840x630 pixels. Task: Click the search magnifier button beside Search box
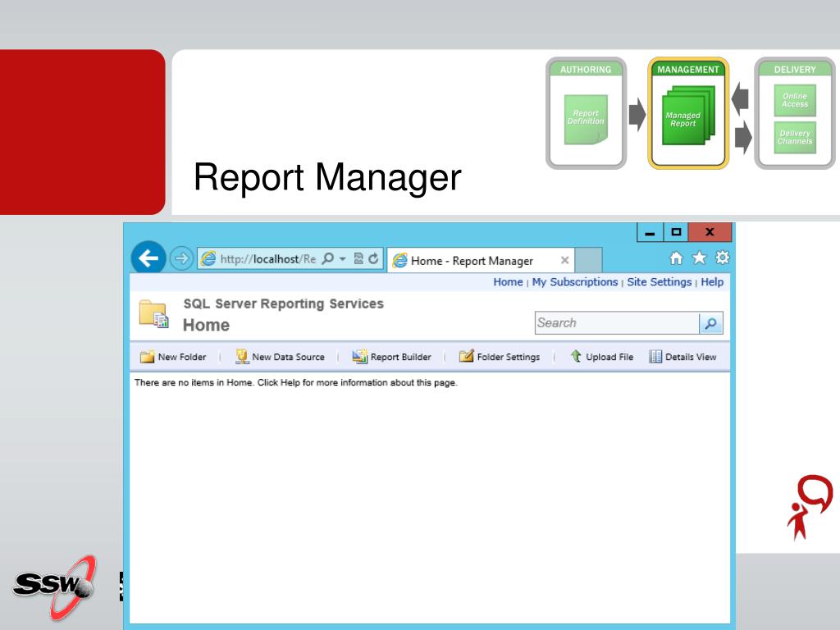click(x=711, y=323)
